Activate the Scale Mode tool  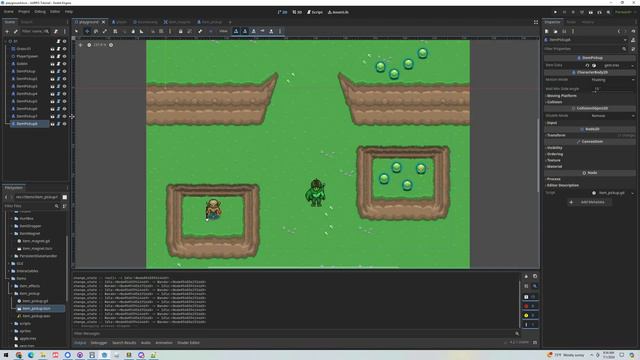tap(105, 31)
